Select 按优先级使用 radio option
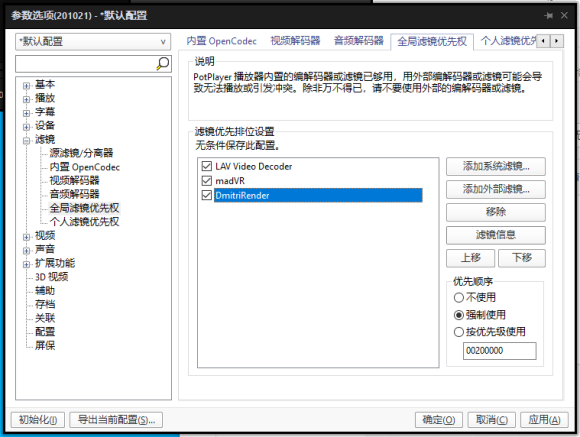This screenshot has width=580, height=437. [x=458, y=332]
